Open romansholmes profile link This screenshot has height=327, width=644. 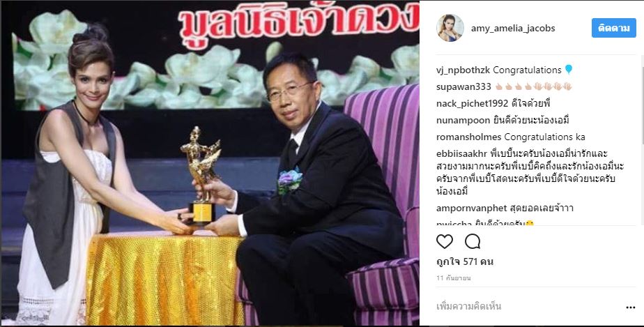(x=468, y=137)
